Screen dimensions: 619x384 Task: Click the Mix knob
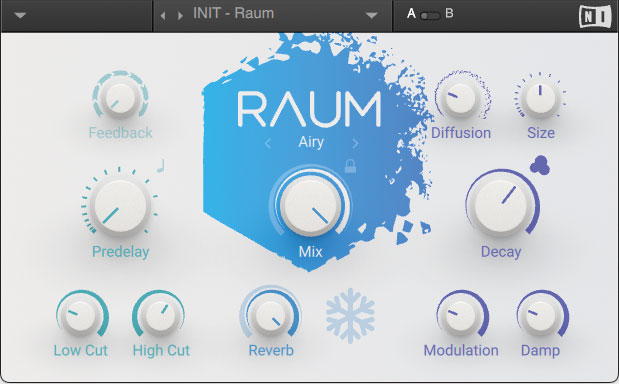[311, 205]
